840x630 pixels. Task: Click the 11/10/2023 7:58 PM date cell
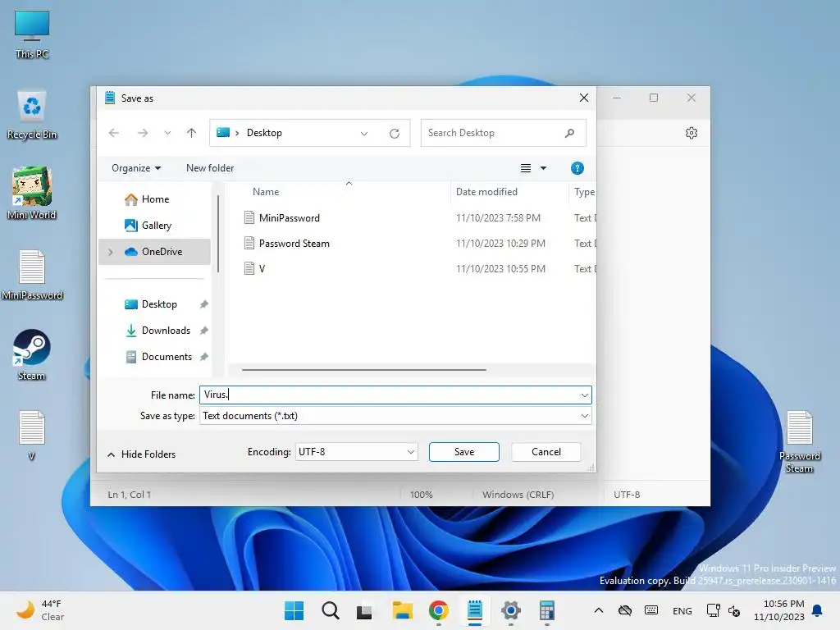pyautogui.click(x=498, y=218)
